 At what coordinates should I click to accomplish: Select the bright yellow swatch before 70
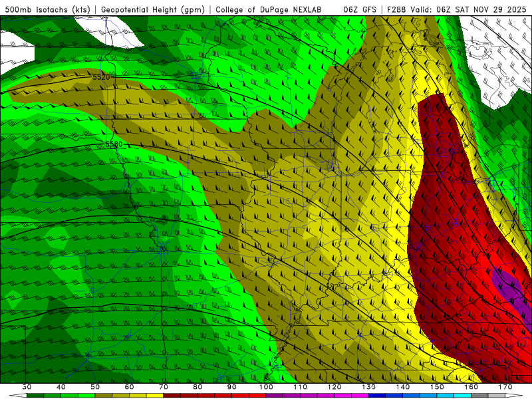(155, 396)
